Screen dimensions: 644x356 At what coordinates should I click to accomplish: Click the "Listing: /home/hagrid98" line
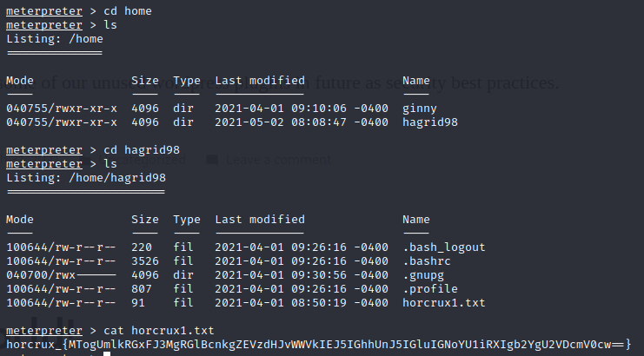tap(86, 178)
